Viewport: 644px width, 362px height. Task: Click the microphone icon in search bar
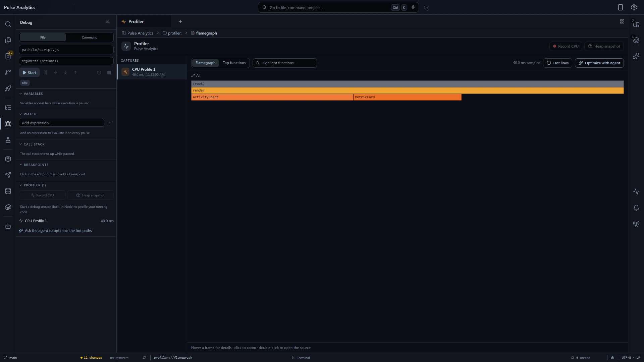tap(413, 7)
